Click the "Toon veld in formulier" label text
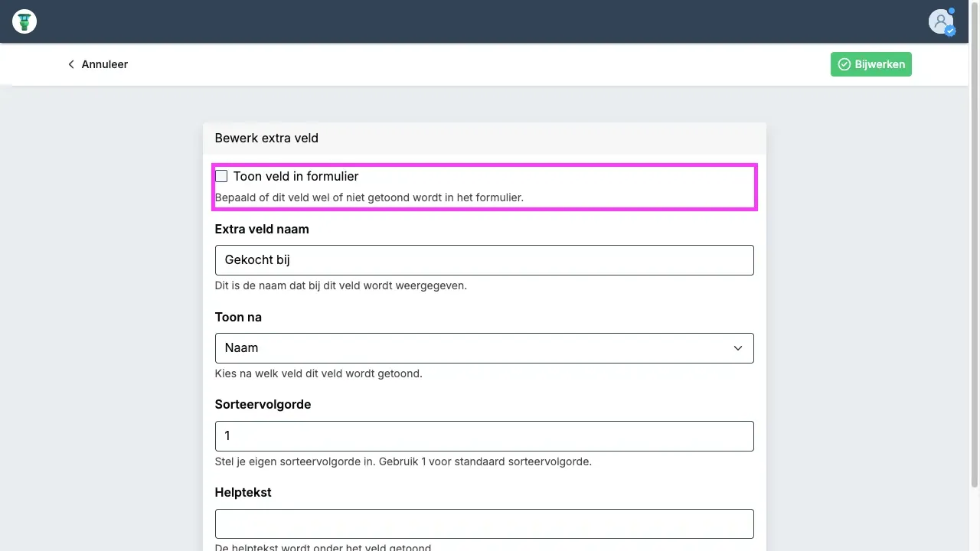Image resolution: width=980 pixels, height=551 pixels. tap(296, 176)
